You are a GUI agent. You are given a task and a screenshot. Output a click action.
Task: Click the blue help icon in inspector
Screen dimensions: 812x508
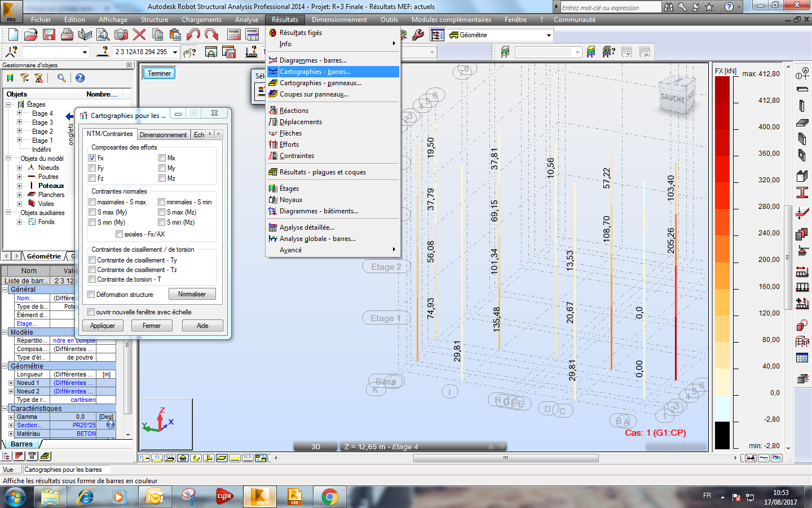point(80,78)
